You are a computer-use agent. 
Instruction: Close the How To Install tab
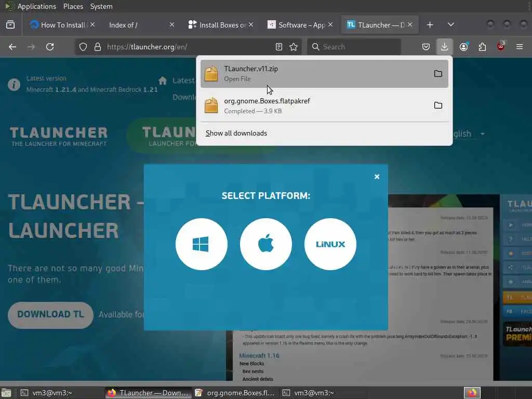tap(92, 24)
